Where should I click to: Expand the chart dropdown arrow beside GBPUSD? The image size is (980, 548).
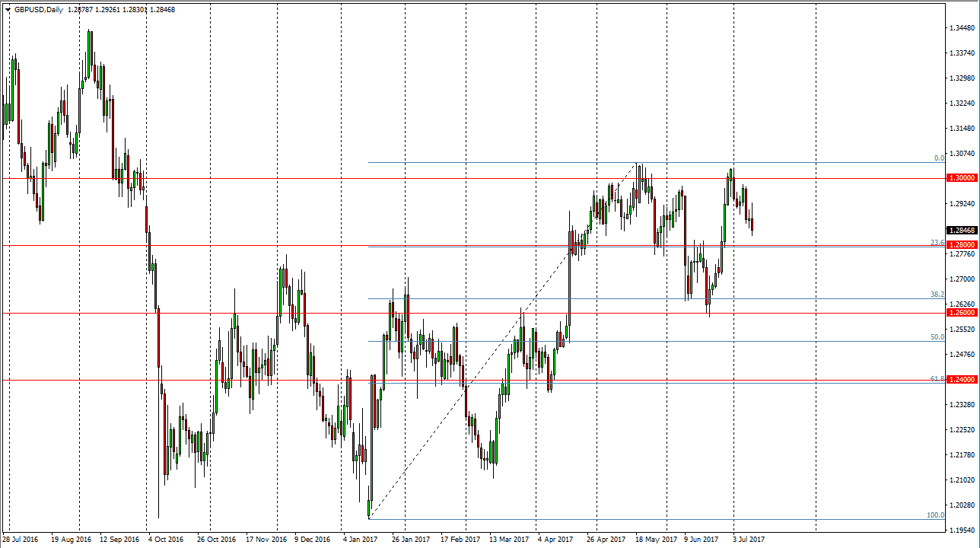[8, 11]
